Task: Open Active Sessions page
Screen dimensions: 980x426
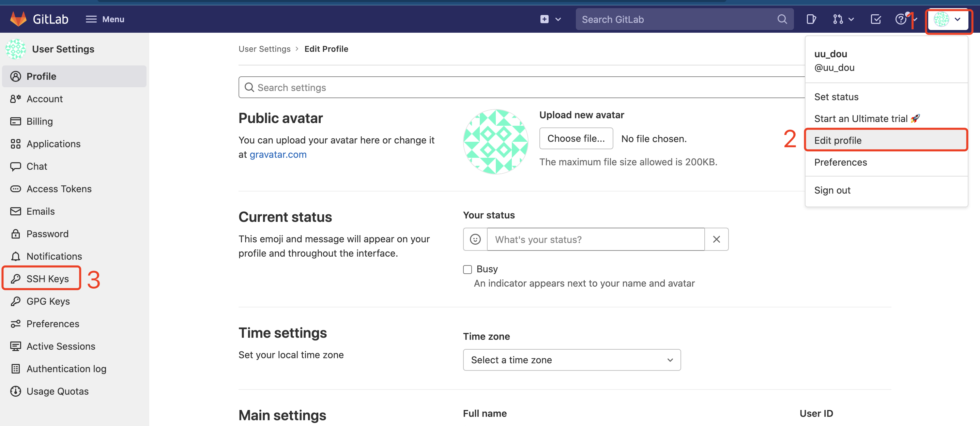Action: point(74,346)
